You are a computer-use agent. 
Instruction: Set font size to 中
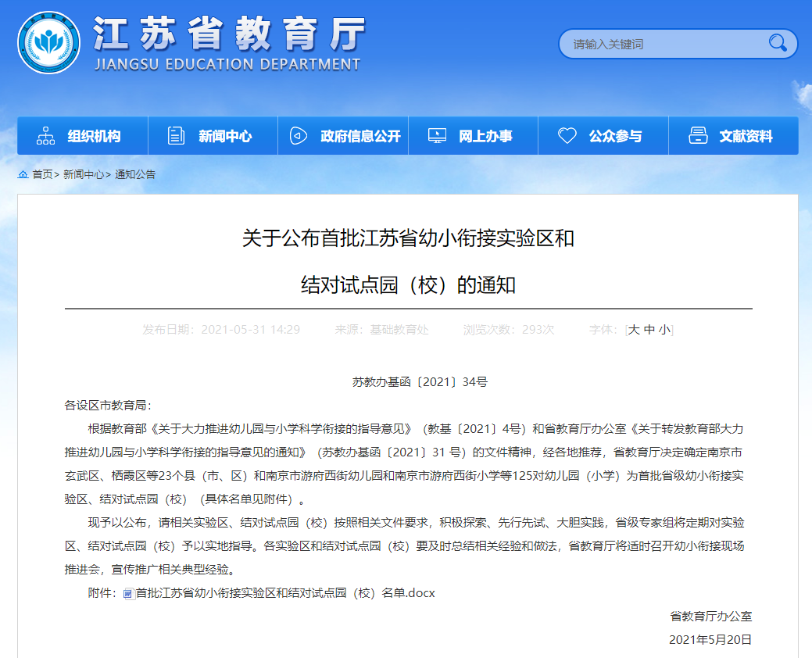tap(649, 330)
